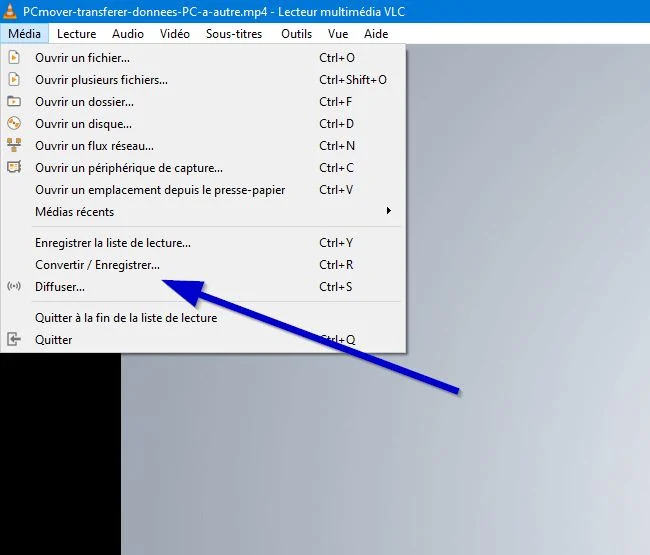Select Enregistrer la liste de lecture...
Image resolution: width=650 pixels, height=555 pixels.
coord(203,242)
